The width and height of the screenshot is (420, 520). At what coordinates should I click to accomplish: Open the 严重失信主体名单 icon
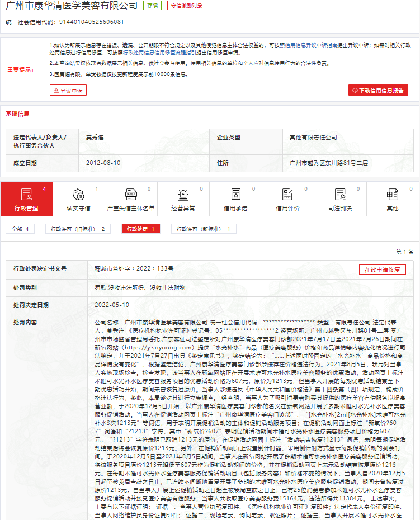point(130,199)
